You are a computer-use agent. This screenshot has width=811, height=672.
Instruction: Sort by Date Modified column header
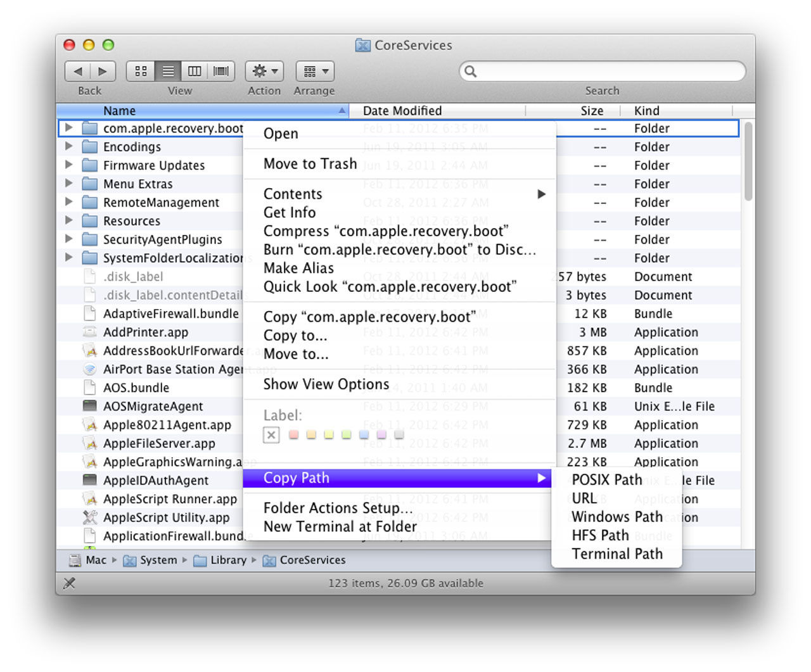[x=402, y=111]
